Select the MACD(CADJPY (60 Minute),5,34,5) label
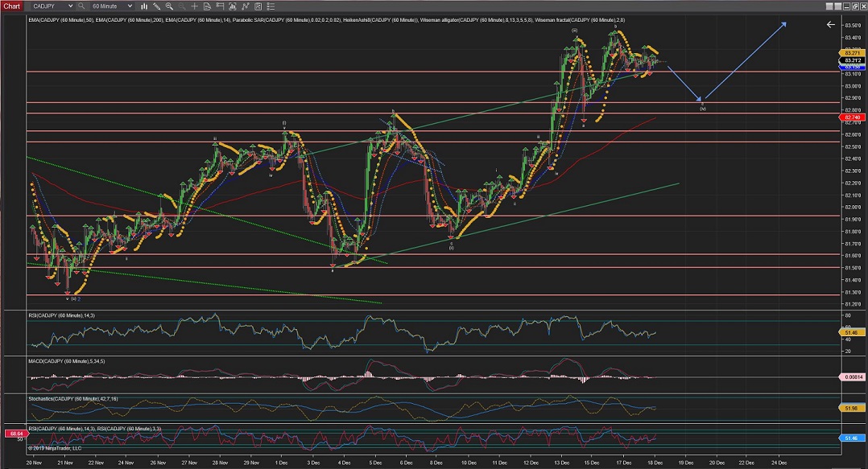The image size is (868, 469). tap(66, 361)
